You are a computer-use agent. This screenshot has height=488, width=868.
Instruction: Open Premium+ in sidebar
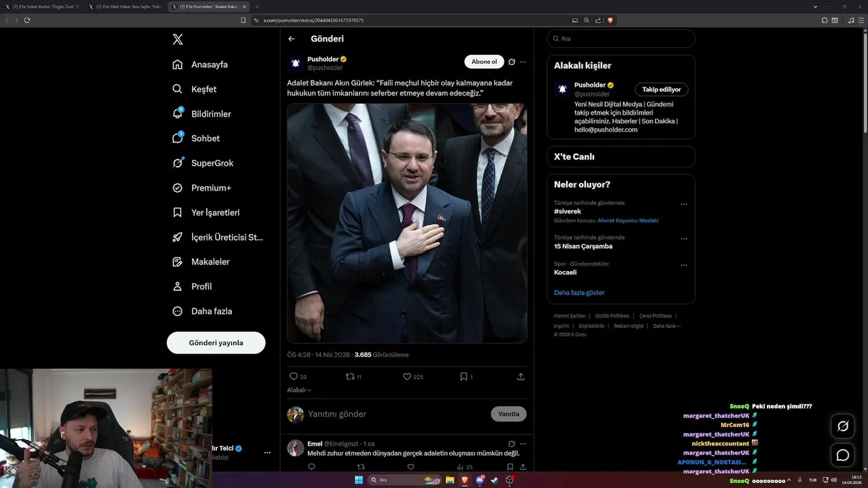(201, 188)
